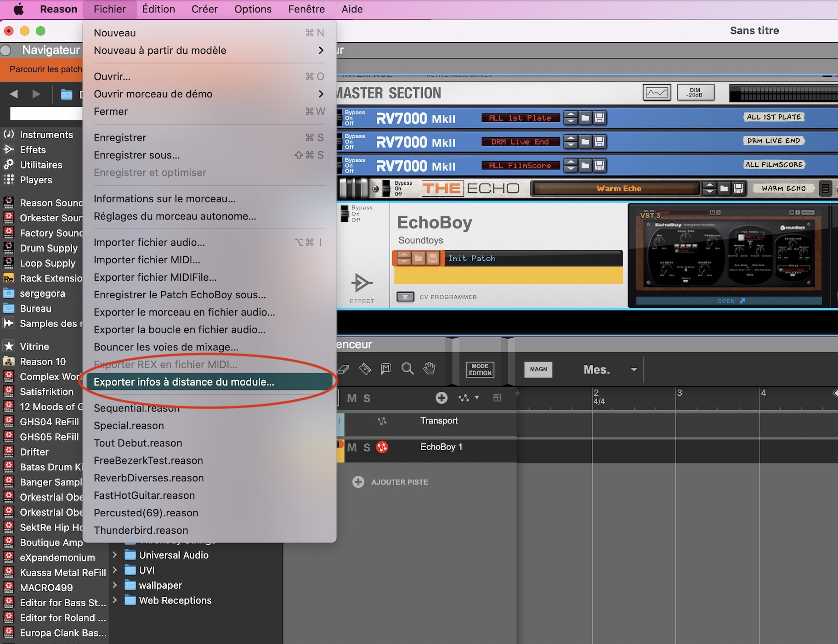
Task: Click the save disk icon on EchoBoy Init Patch
Action: pyautogui.click(x=433, y=259)
